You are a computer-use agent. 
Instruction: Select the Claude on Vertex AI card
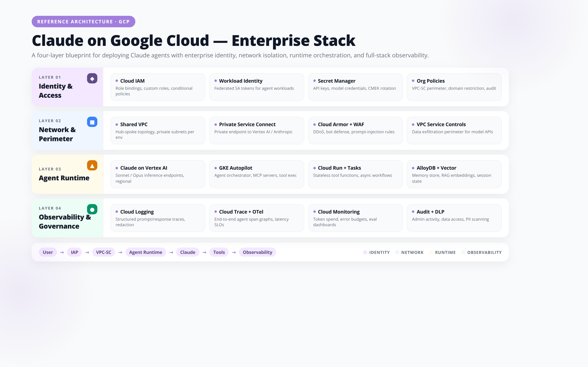coord(158,174)
